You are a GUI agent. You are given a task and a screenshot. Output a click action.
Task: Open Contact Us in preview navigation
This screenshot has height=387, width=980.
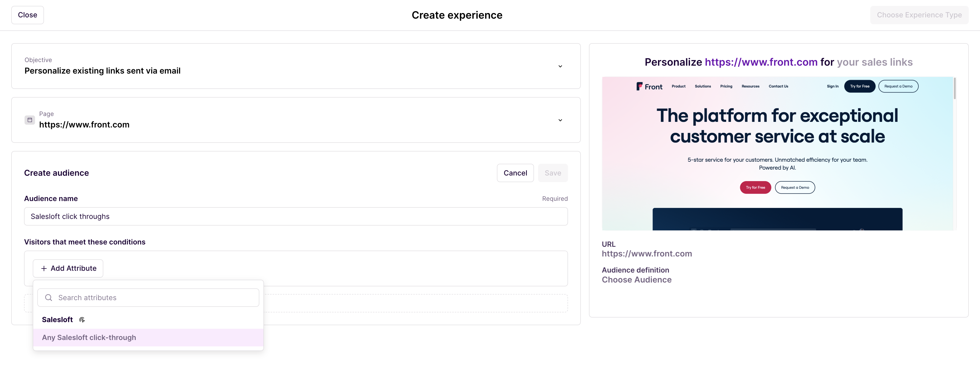[x=778, y=86]
